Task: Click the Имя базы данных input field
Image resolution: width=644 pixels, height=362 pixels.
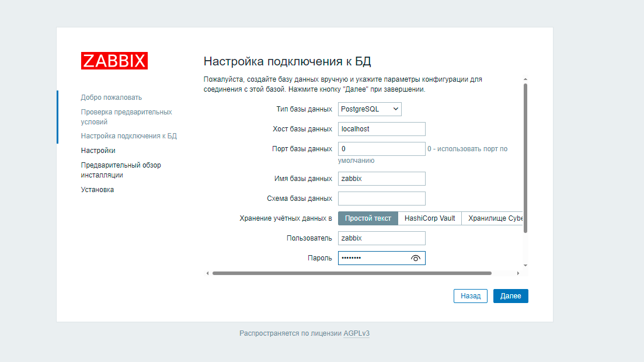Action: pos(381,179)
